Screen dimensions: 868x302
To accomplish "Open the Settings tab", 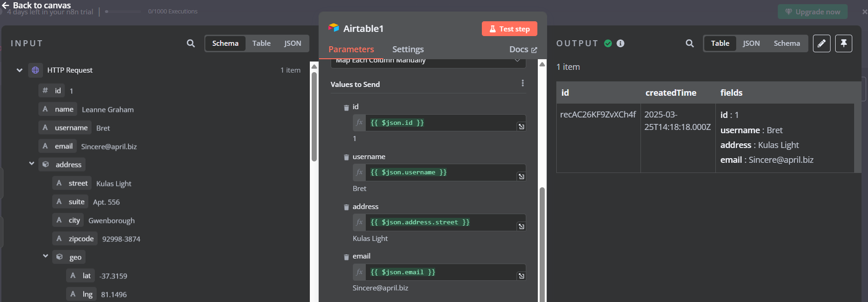I will pos(408,49).
